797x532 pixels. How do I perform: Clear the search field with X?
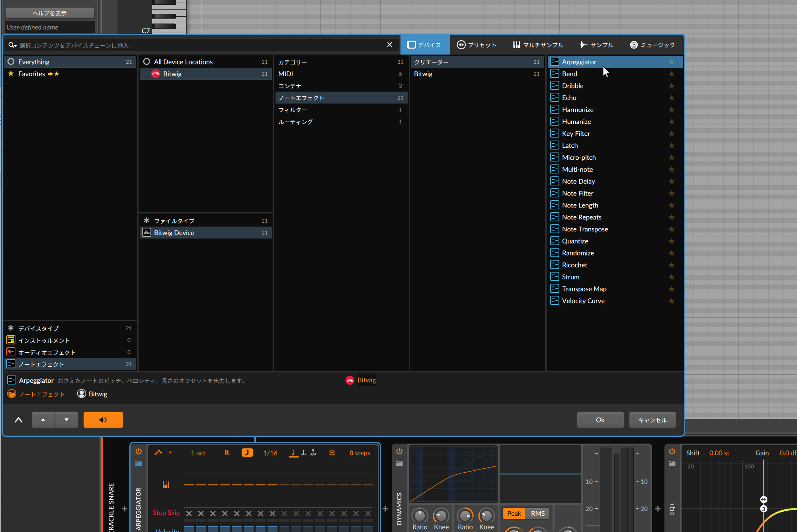pos(390,45)
